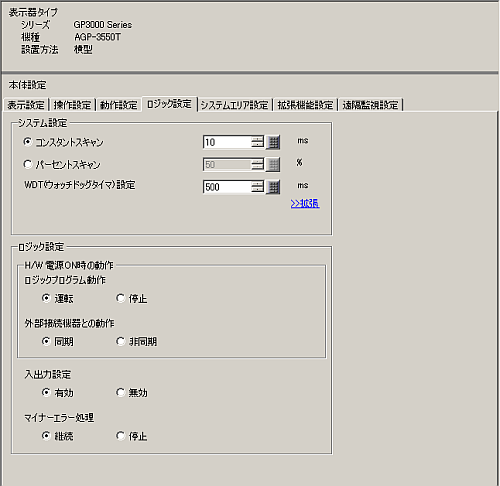Viewport: 500px width, 486px height.
Task: Click keypad icon beside percent scan field
Action: (273, 165)
